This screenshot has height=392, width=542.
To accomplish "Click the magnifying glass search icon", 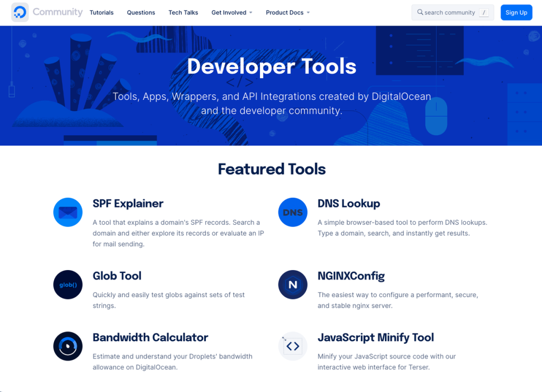I will point(420,13).
